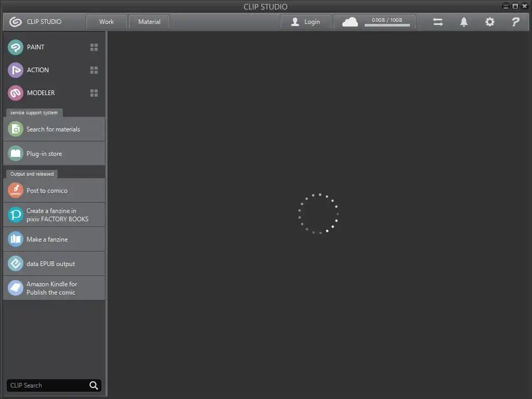532x399 pixels.
Task: Click the Plug-in store icon
Action: point(16,154)
